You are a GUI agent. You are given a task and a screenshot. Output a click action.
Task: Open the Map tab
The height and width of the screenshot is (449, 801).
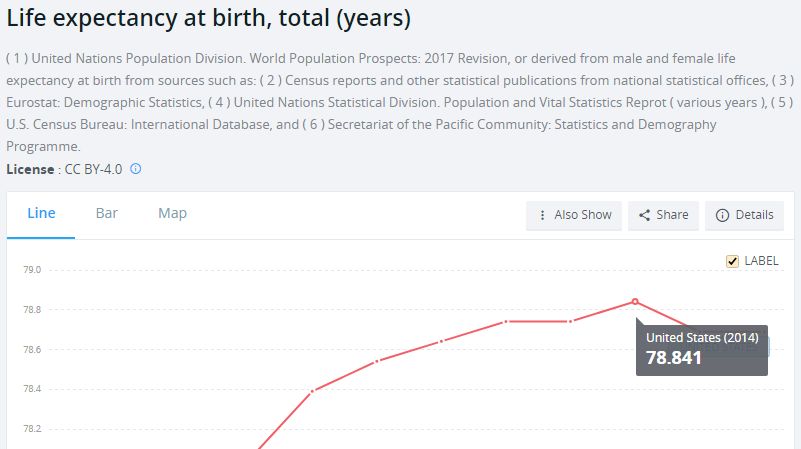(172, 214)
